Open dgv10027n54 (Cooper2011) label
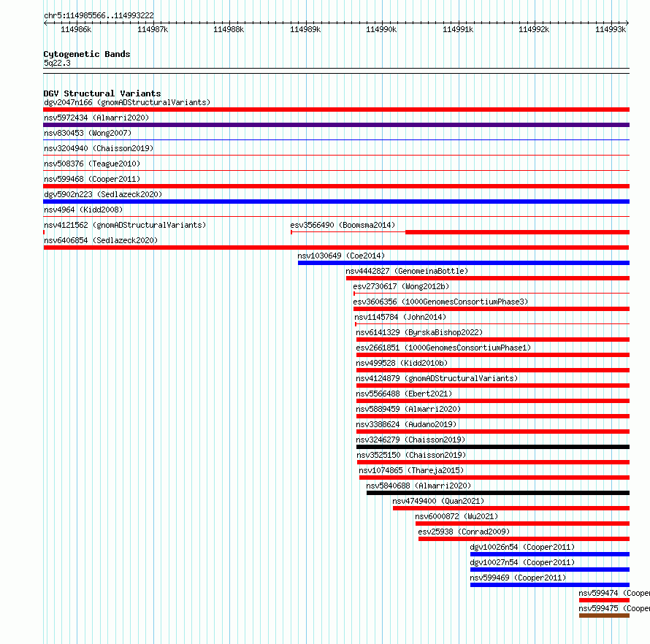650x644 pixels. coord(522,562)
